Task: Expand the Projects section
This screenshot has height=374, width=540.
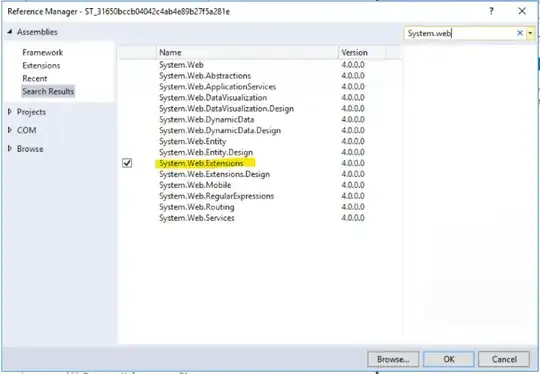Action: click(x=10, y=112)
